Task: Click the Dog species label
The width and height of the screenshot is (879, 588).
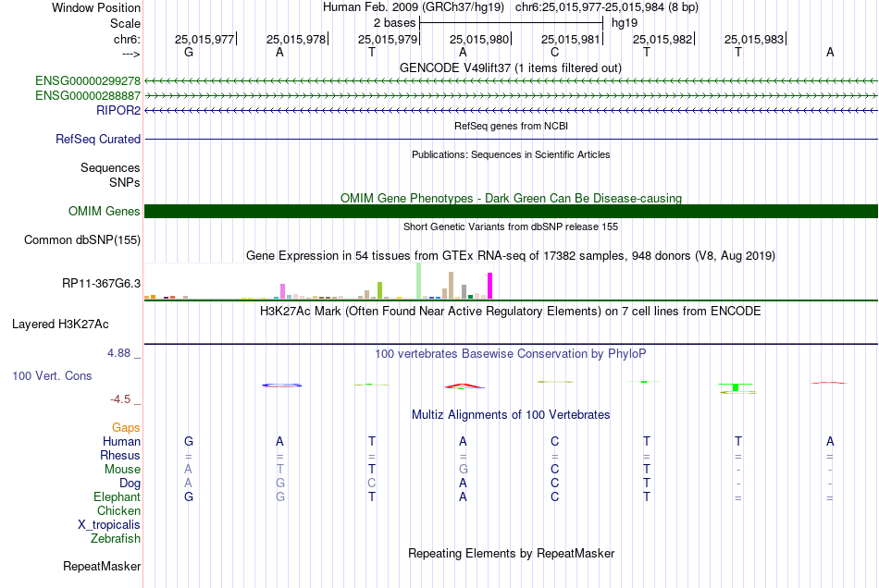Action: (x=130, y=484)
